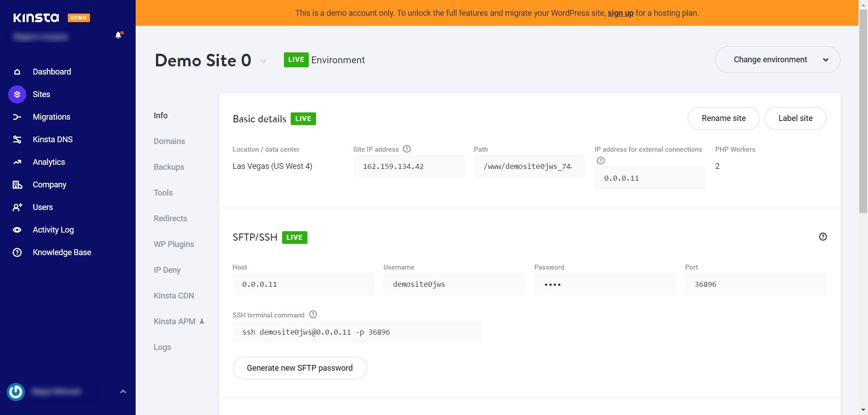Click the Company building icon
This screenshot has height=415, width=868.
point(17,185)
